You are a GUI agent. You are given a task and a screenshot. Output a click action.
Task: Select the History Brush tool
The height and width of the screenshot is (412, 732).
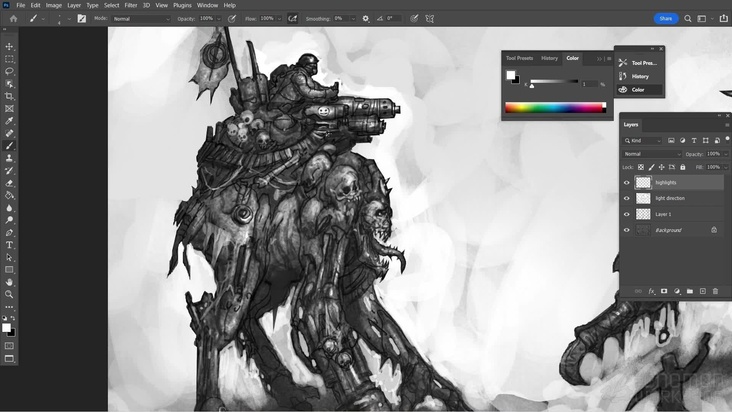tap(9, 171)
